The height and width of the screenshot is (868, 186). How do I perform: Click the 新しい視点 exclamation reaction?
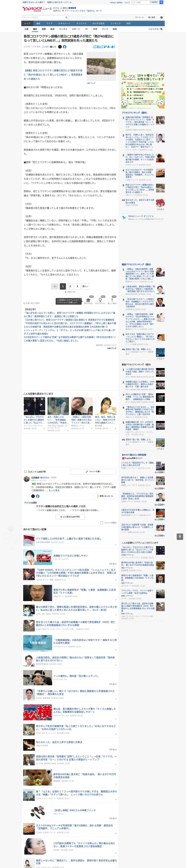click(112, 300)
